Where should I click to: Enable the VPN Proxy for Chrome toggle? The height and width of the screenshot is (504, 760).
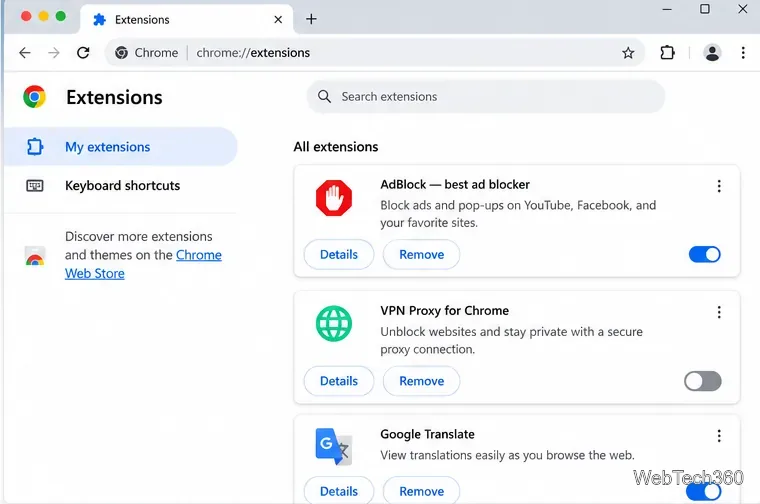click(x=703, y=381)
